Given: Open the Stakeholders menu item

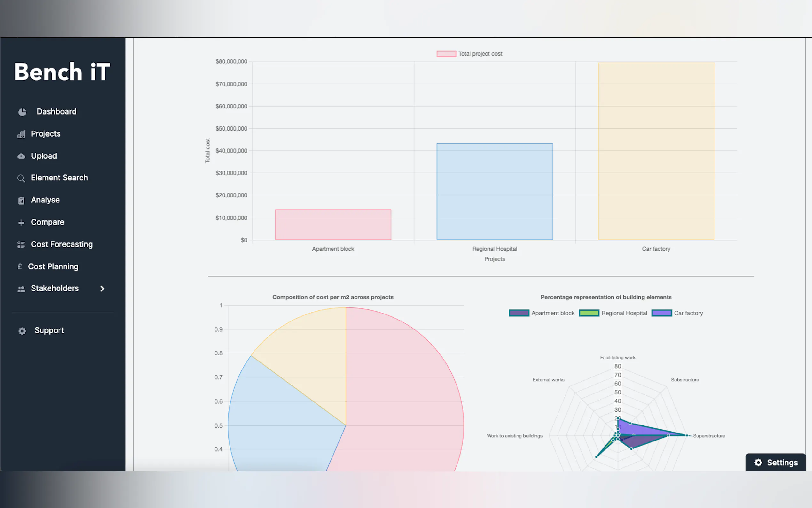Looking at the screenshot, I should [x=55, y=289].
